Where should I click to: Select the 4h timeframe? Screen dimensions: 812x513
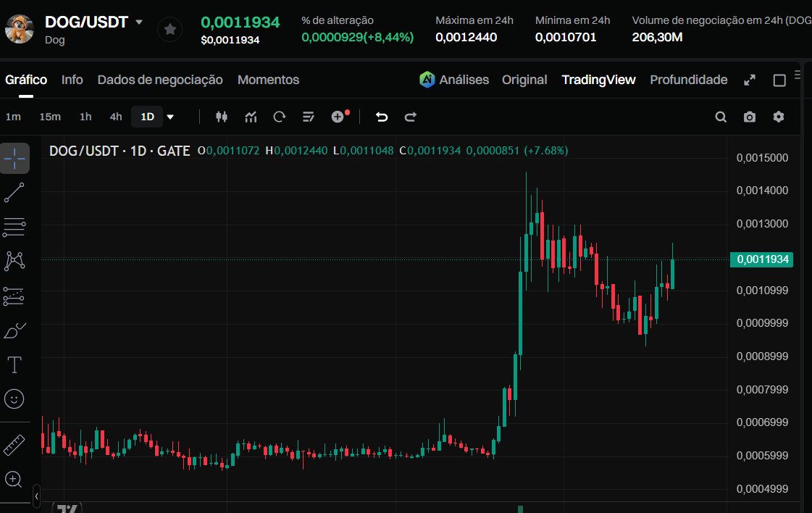[115, 117]
